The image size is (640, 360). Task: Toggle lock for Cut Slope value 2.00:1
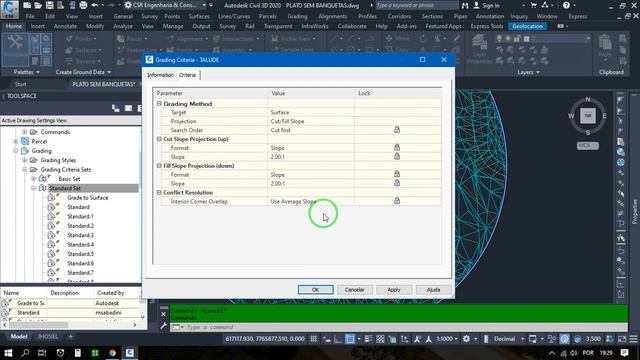[x=397, y=156]
